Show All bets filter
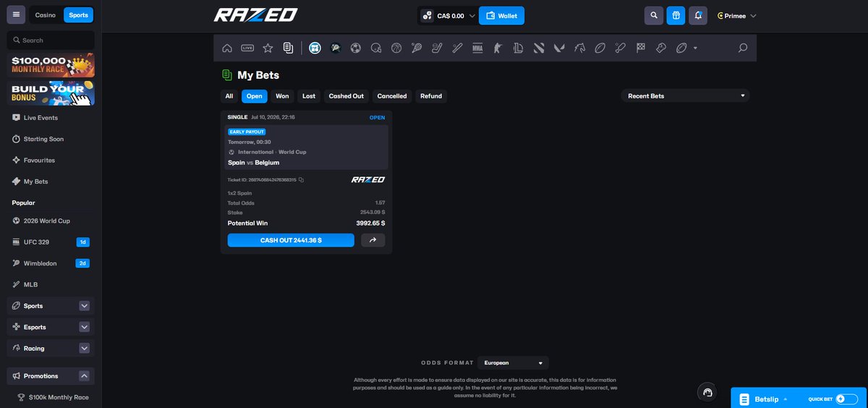This screenshot has width=868, height=408. coord(229,96)
